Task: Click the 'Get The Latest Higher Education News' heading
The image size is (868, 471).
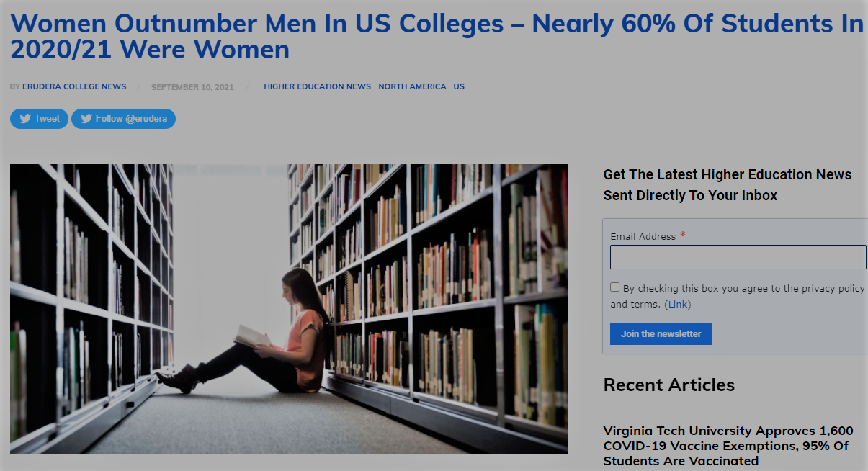Action: 728,184
